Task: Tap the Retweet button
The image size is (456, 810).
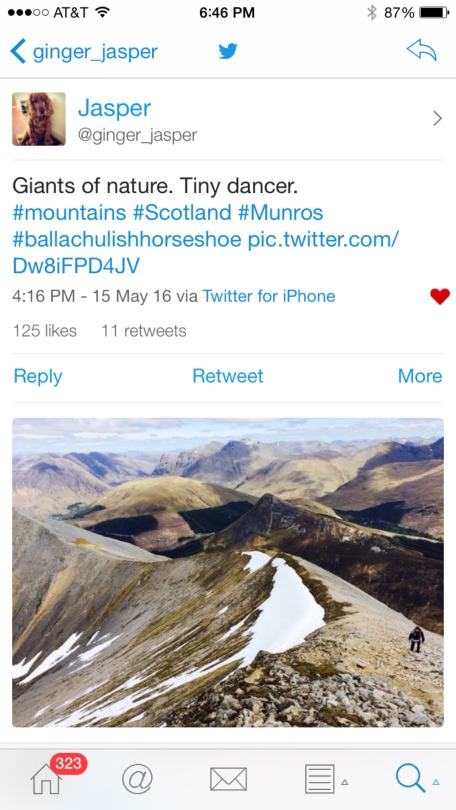Action: 228,376
